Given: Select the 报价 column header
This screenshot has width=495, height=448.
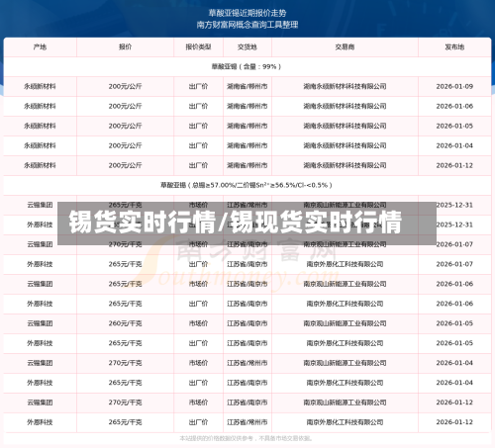Looking at the screenshot, I should coord(125,46).
